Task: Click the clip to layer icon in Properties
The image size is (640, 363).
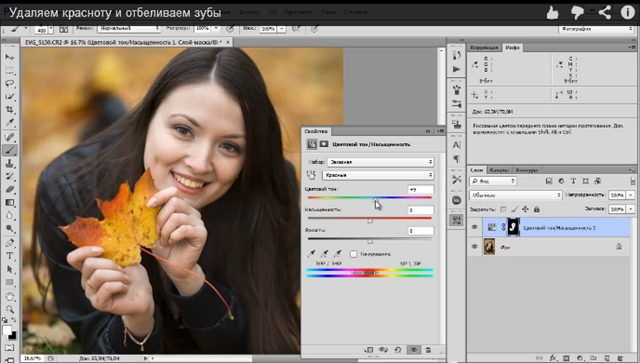Action: point(369,350)
